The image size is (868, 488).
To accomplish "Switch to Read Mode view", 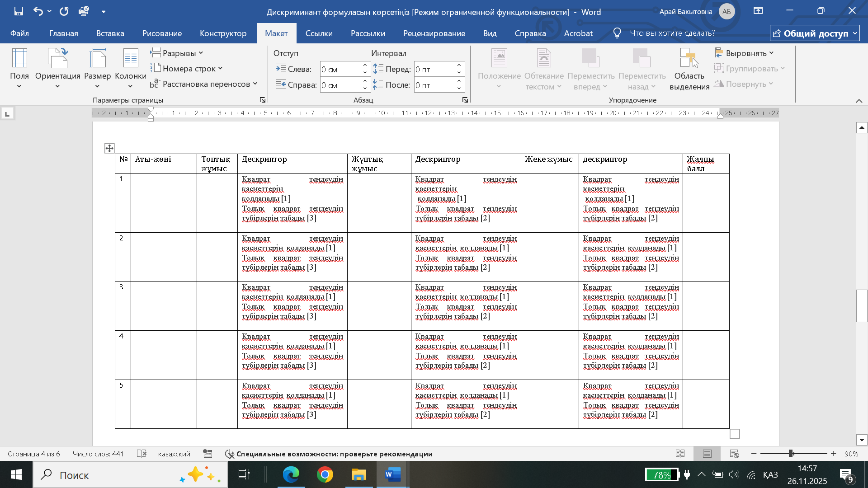I will [680, 454].
